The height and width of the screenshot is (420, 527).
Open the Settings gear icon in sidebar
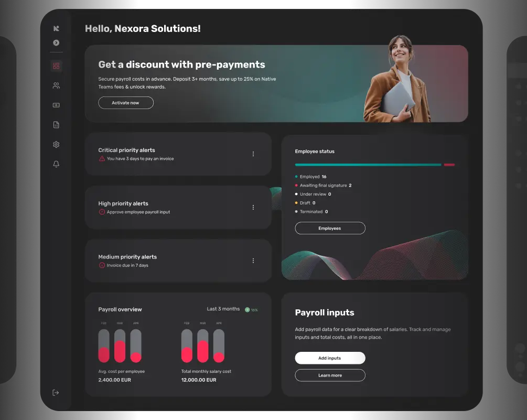56,145
